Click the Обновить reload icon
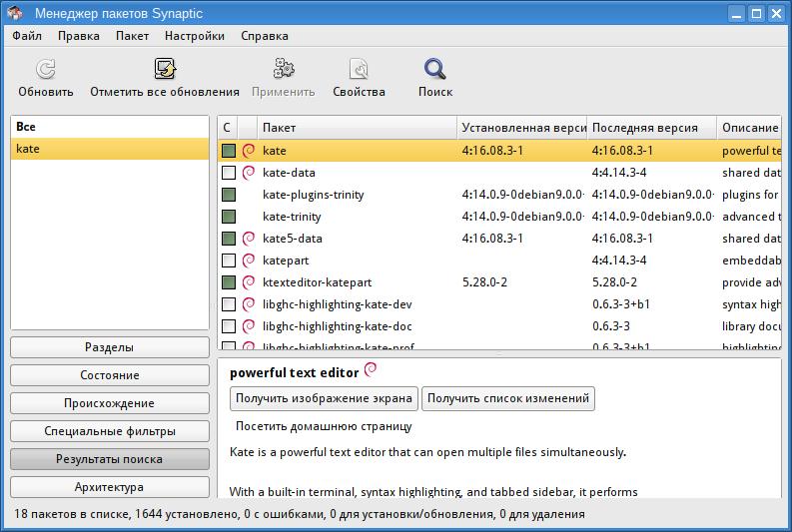Image resolution: width=792 pixels, height=532 pixels. pyautogui.click(x=46, y=69)
